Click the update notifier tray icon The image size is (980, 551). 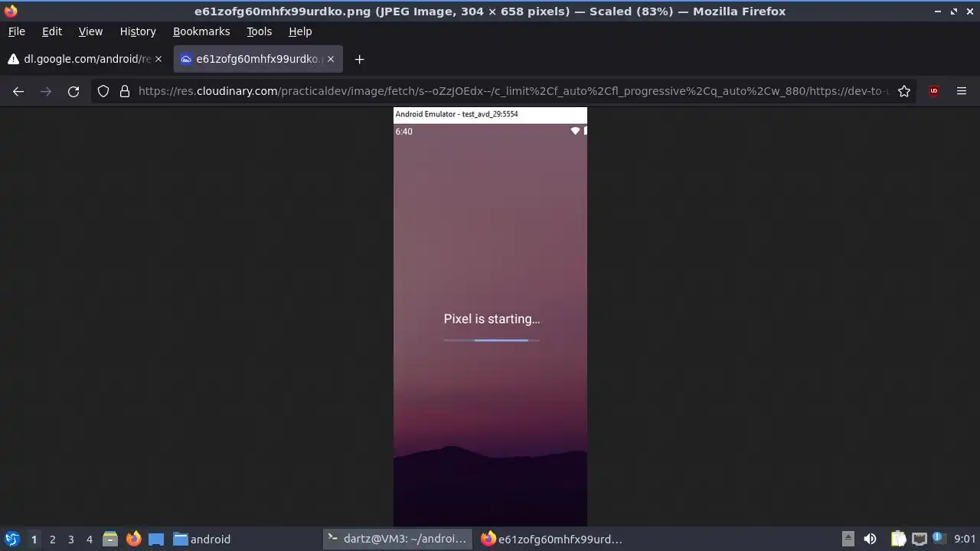pyautogui.click(x=939, y=539)
